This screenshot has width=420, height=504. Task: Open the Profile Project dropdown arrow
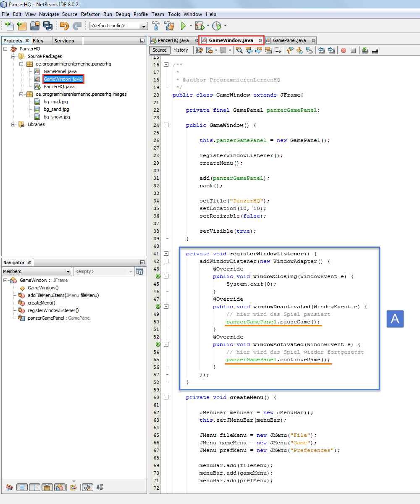click(225, 26)
